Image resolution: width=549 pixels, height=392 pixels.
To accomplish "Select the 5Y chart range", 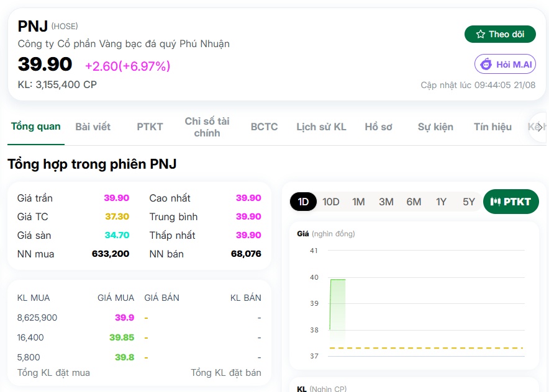I will tap(469, 202).
